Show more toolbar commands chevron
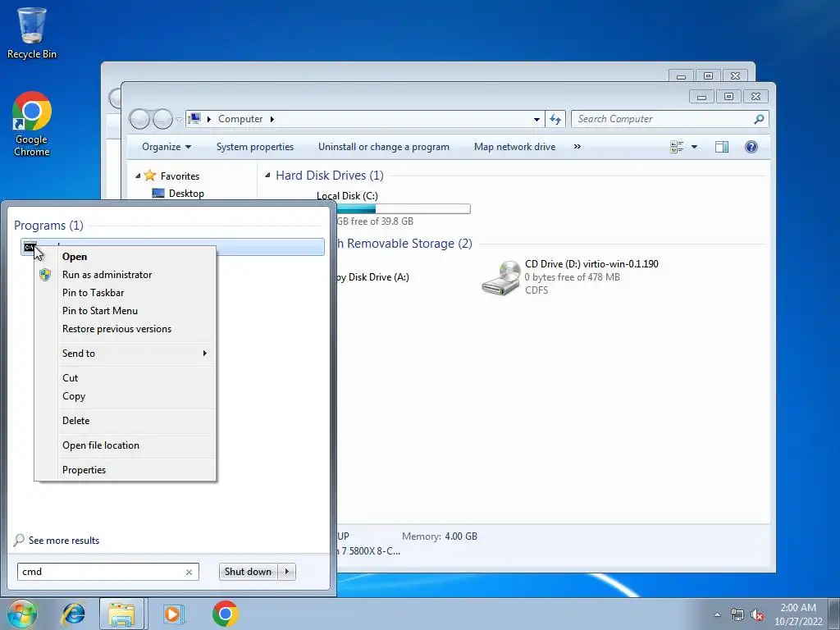The height and width of the screenshot is (630, 840). 577,146
